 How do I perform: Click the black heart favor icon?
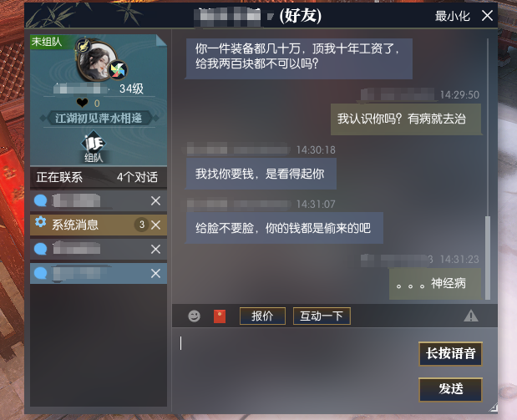(x=82, y=103)
